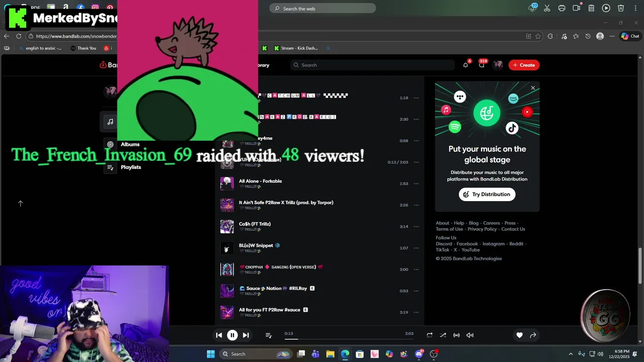The width and height of the screenshot is (644, 362).
Task: Open the browser media control music icon
Action: point(564,36)
